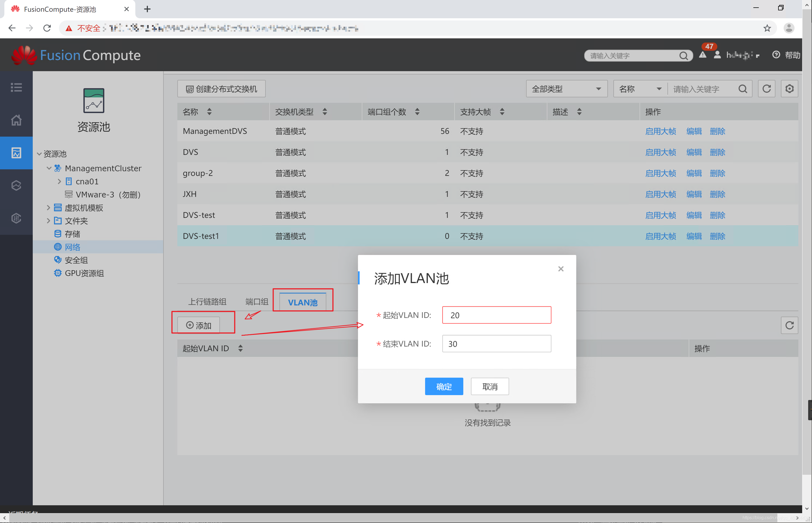Select 存储 in the resource tree
Image resolution: width=812 pixels, height=523 pixels.
pos(72,234)
